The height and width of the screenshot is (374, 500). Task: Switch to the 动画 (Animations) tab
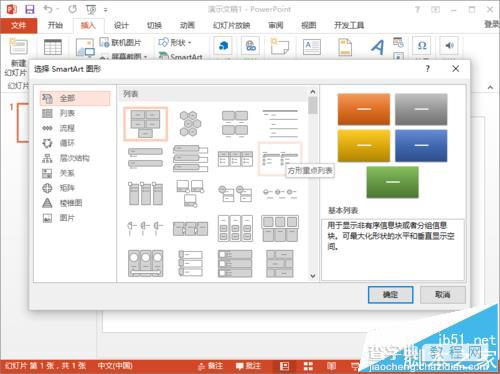tap(187, 25)
